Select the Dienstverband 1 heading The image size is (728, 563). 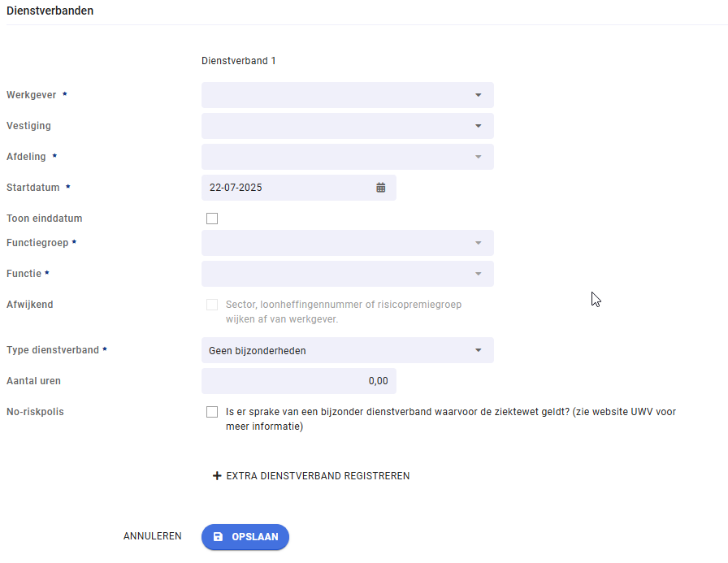(x=239, y=61)
